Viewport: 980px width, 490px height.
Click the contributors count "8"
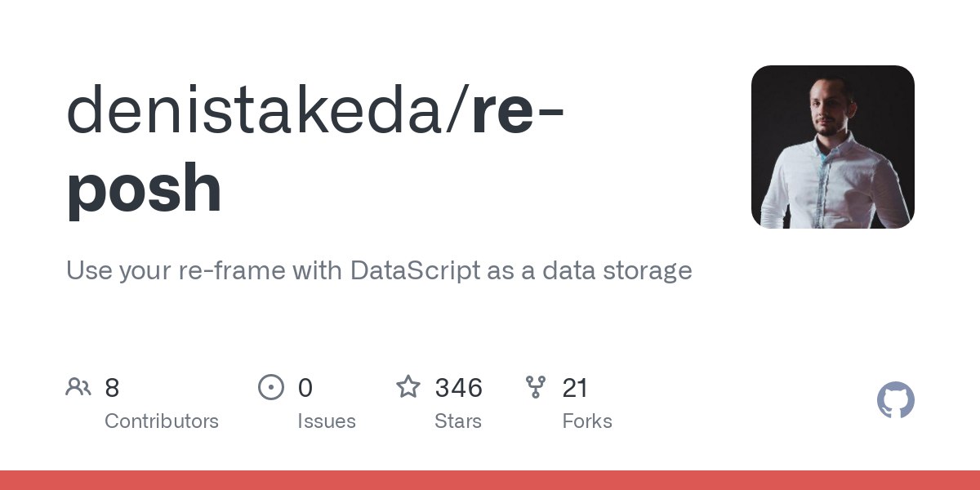pos(112,388)
